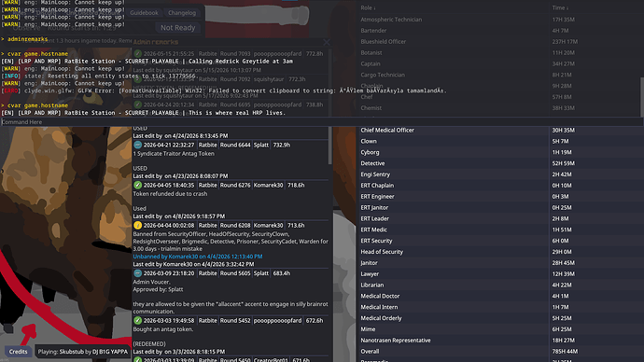This screenshot has height=362, width=644.
Task: Click the timestamp '2026-04-04 00:02:08' in remarks
Action: [x=169, y=226]
